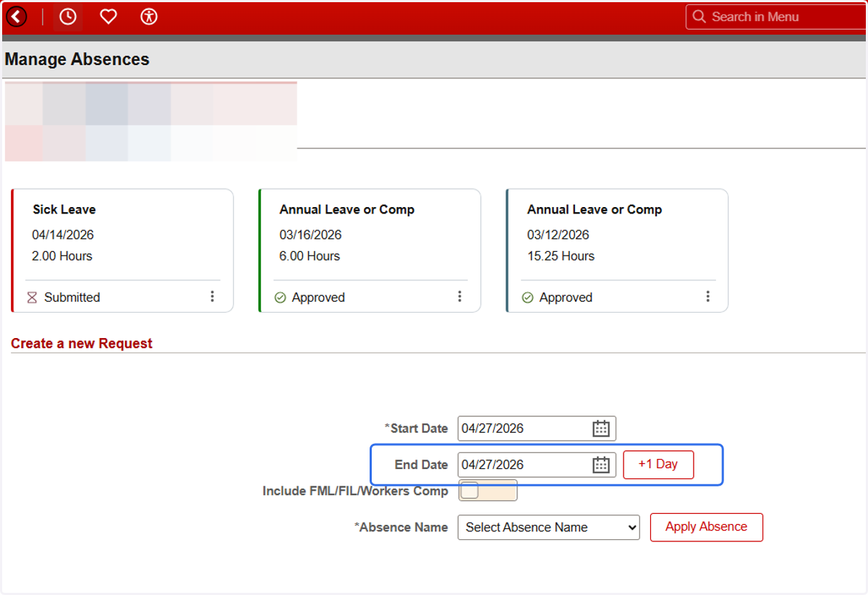Click the Create a new Request heading
This screenshot has height=595, width=868.
[x=82, y=344]
